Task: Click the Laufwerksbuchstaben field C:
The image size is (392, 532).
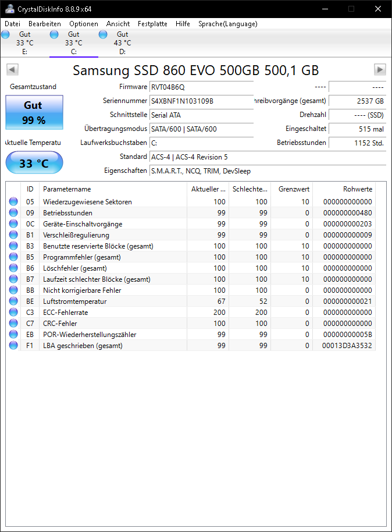Action: pos(202,143)
